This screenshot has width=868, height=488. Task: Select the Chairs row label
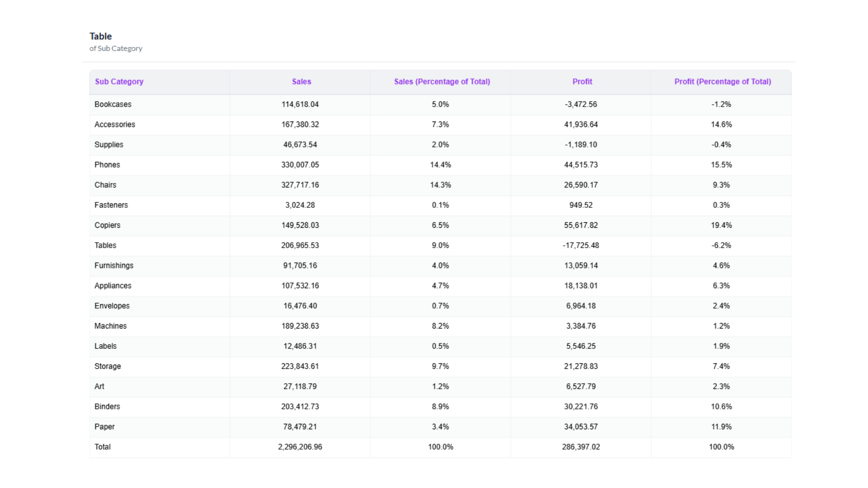pos(105,185)
